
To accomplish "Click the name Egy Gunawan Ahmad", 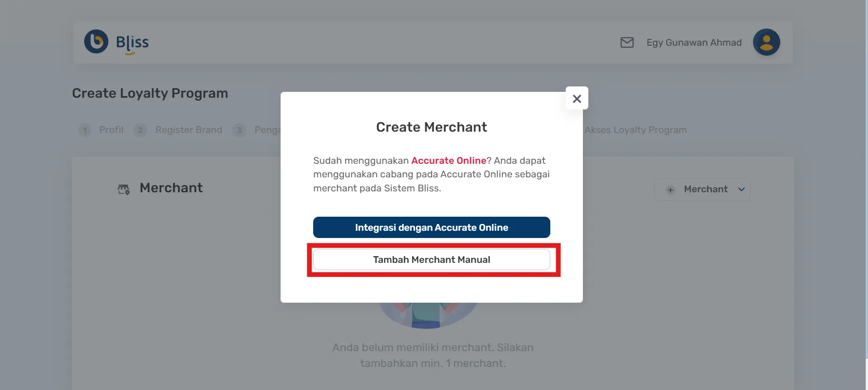I will (x=694, y=42).
